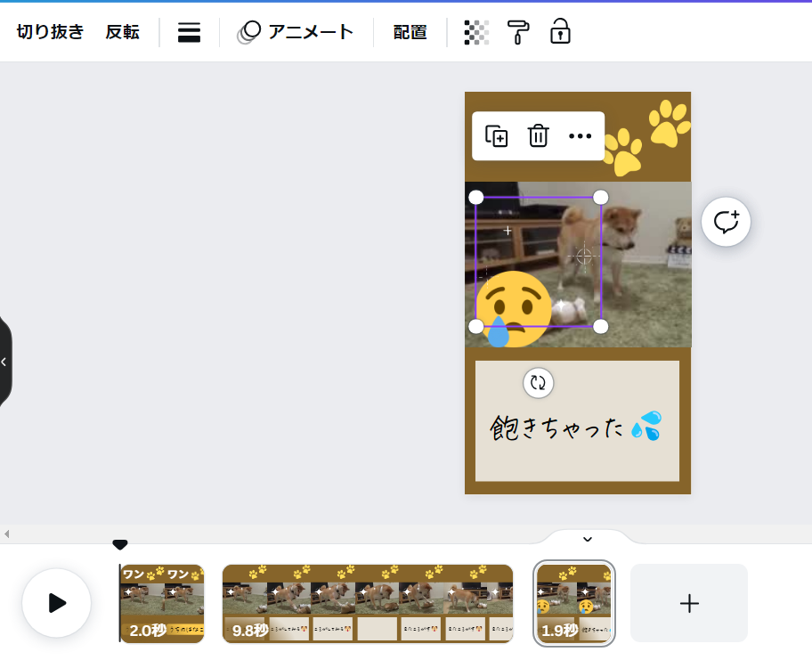The height and width of the screenshot is (660, 812).
Task: Select the 2.0秒 first page thumbnail
Action: point(163,603)
